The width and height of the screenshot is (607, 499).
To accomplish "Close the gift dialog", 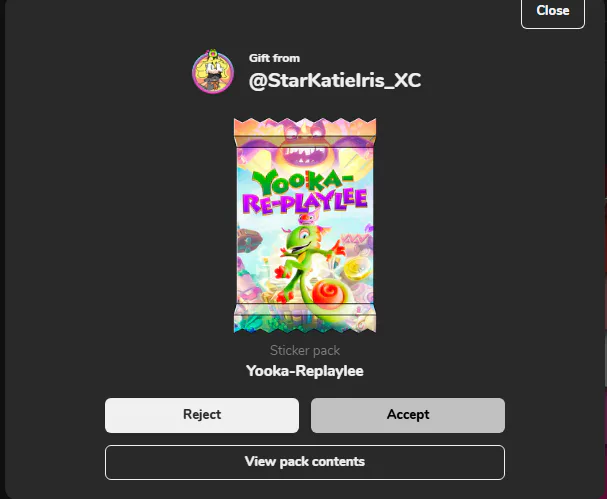I will click(553, 11).
